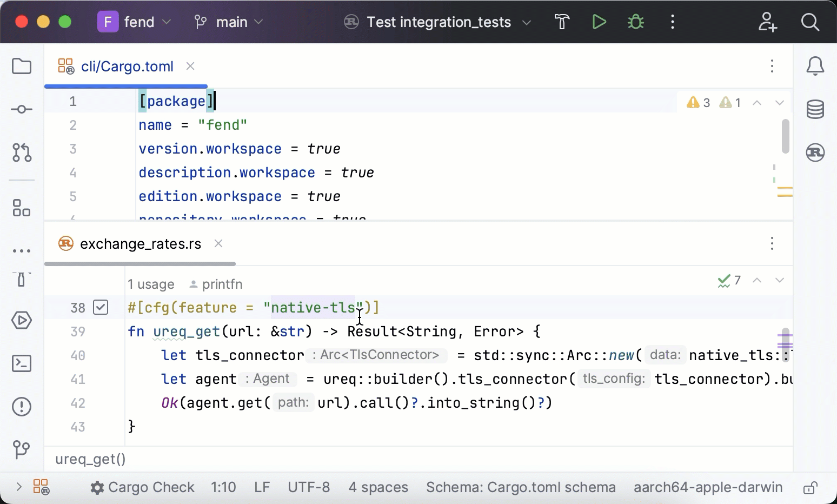This screenshot has width=837, height=504.
Task: Select the exchange_rates.rs editor tab
Action: coord(141,243)
